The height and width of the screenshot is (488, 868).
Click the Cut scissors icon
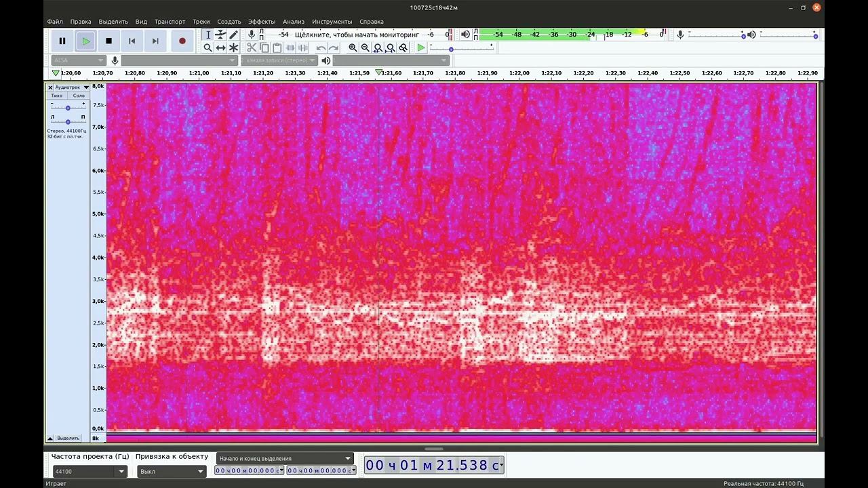point(252,47)
